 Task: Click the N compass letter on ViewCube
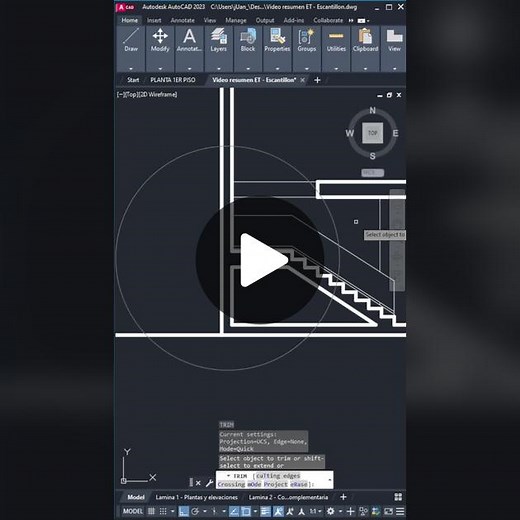[372, 110]
